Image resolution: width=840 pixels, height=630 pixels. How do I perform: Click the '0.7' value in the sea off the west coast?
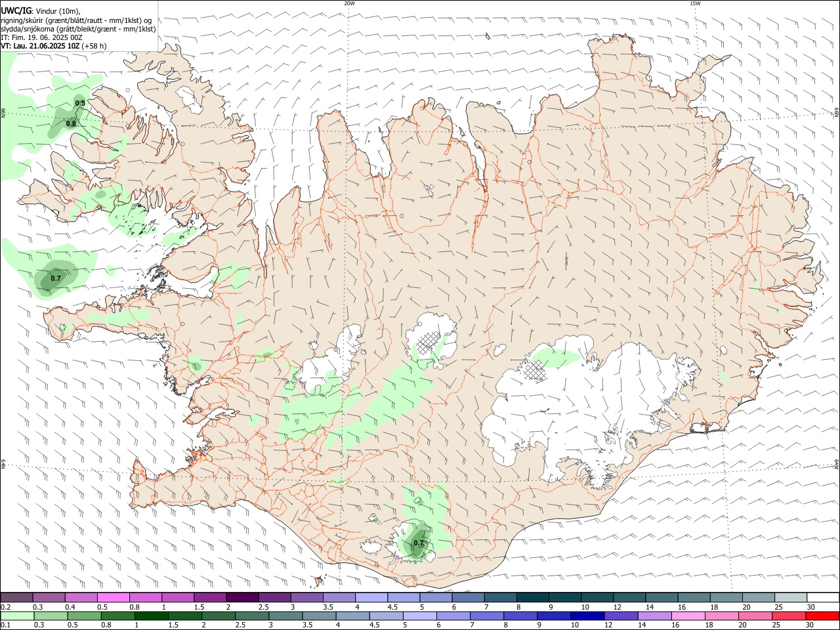tap(56, 278)
